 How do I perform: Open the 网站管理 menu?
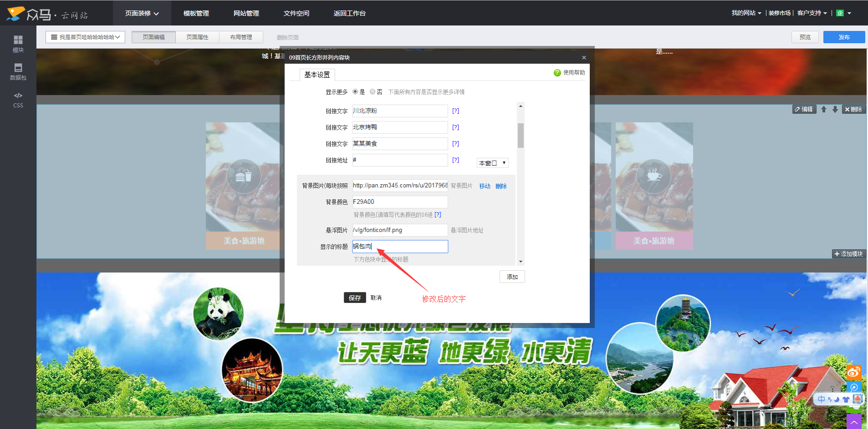click(x=246, y=13)
